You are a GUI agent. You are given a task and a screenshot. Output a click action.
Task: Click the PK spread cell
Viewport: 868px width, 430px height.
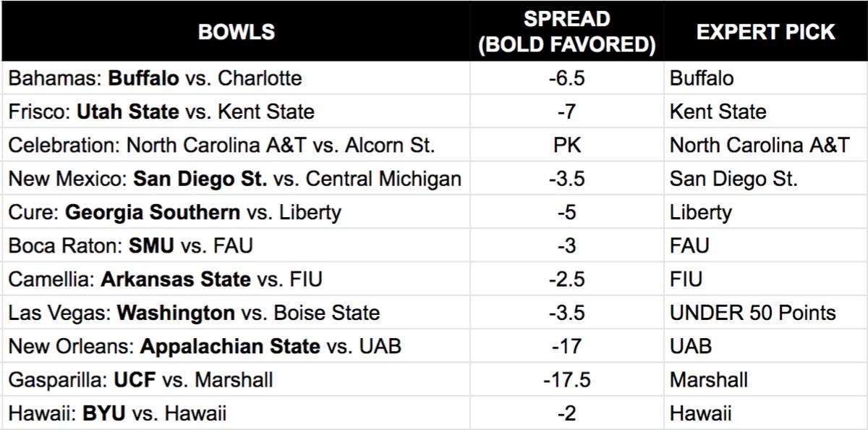tap(566, 145)
